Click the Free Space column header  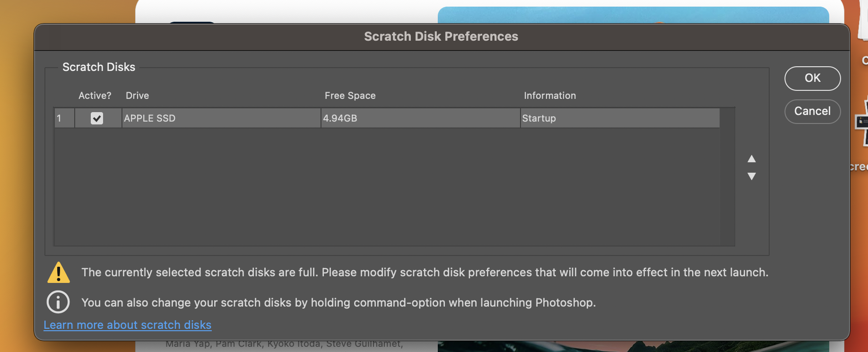point(350,96)
